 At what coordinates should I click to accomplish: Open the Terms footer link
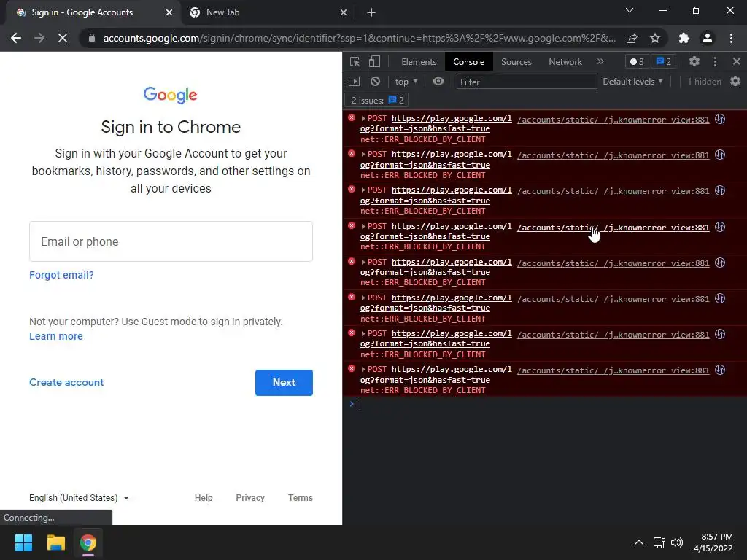pos(300,497)
